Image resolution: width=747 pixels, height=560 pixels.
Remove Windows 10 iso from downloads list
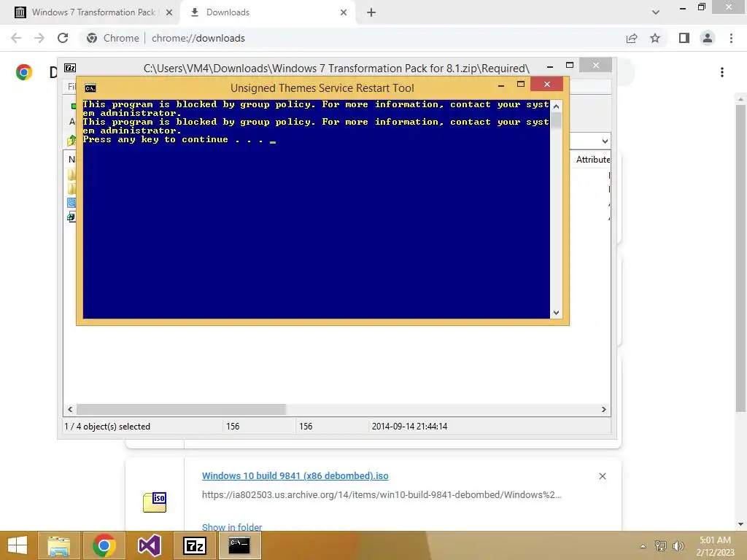(602, 476)
